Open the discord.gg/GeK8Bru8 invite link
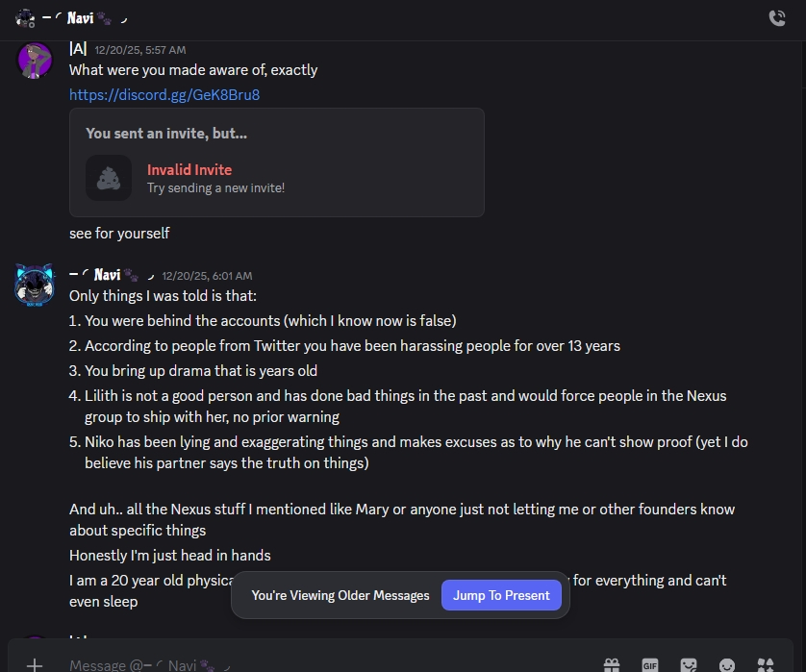Image resolution: width=806 pixels, height=672 pixels. click(x=164, y=95)
